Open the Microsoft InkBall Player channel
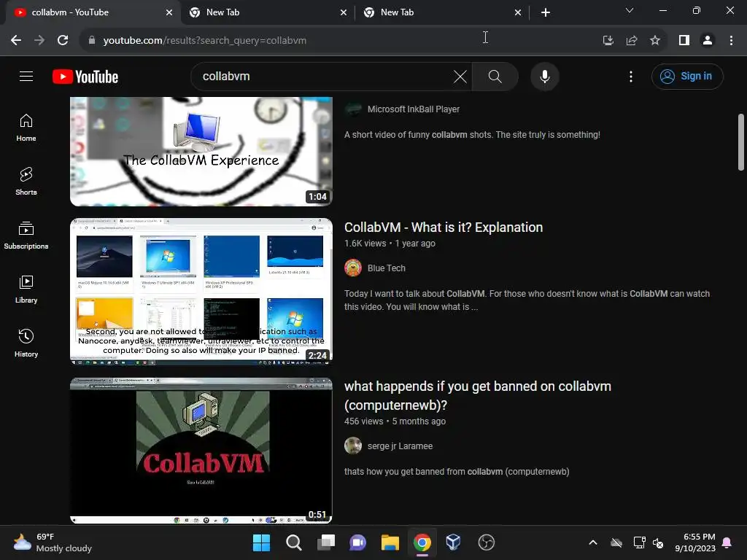Viewport: 747px width, 560px height. pyautogui.click(x=413, y=109)
